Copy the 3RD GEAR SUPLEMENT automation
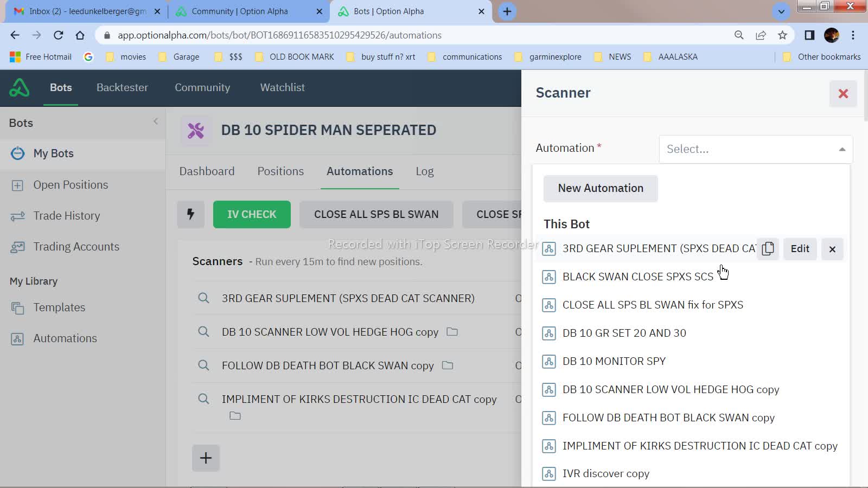868x488 pixels. pyautogui.click(x=768, y=249)
